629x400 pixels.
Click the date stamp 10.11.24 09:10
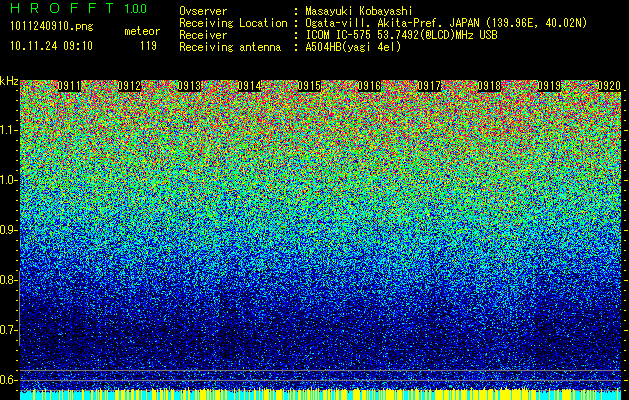click(51, 46)
